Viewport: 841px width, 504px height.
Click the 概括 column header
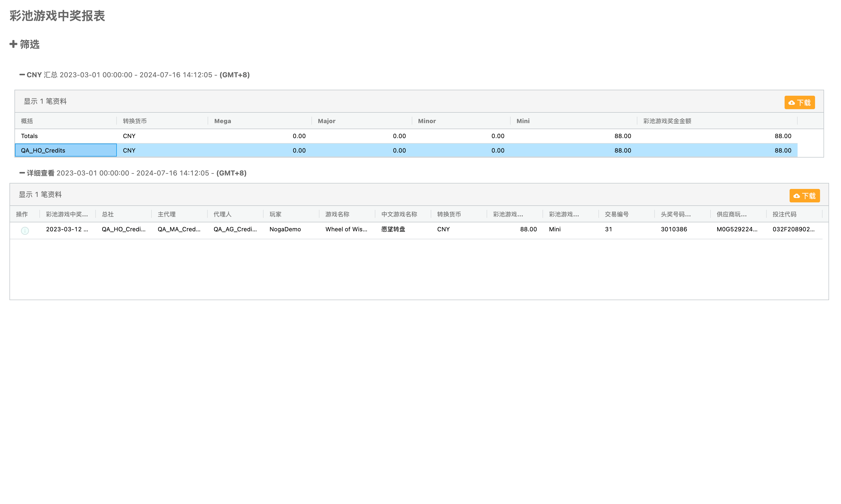[27, 121]
